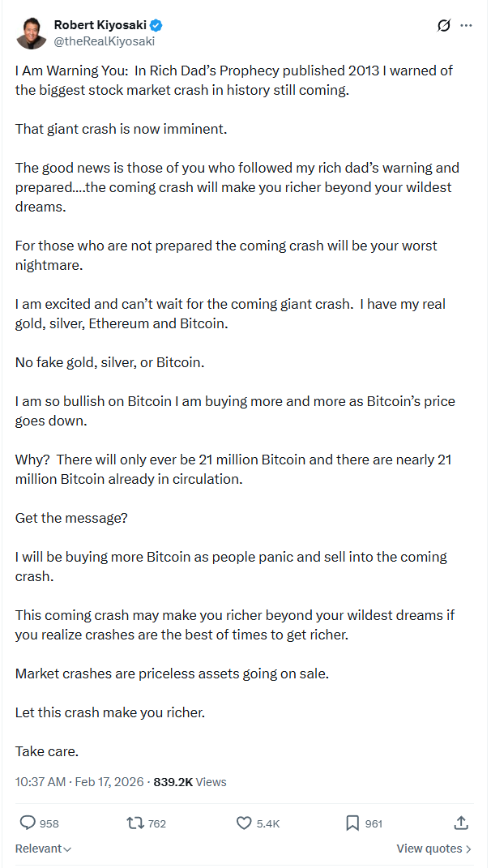Viewport: 491px width, 868px height.
Task: Click the 762 reposts count
Action: (157, 823)
